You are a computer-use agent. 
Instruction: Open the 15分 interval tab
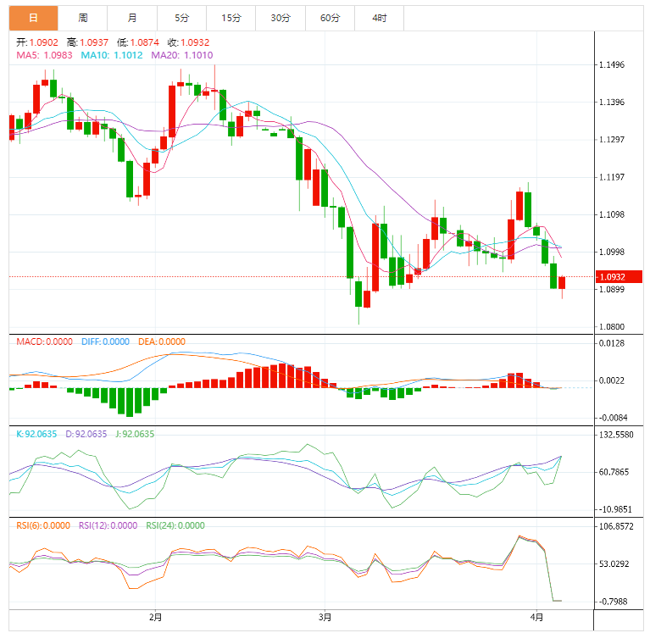pos(231,19)
